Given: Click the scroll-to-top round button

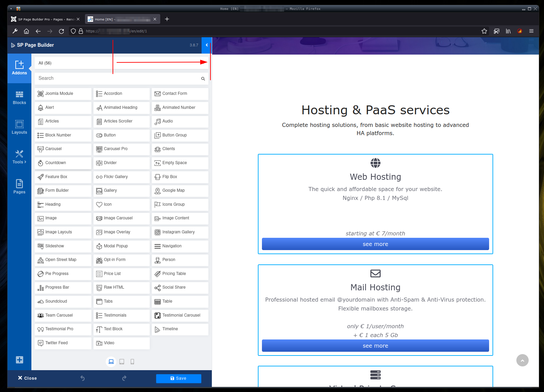Looking at the screenshot, I should click(522, 360).
